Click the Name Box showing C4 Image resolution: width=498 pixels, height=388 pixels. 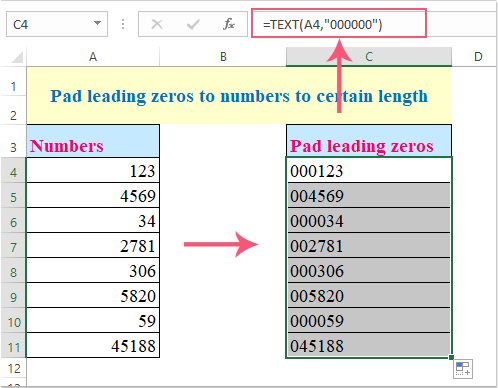[57, 24]
